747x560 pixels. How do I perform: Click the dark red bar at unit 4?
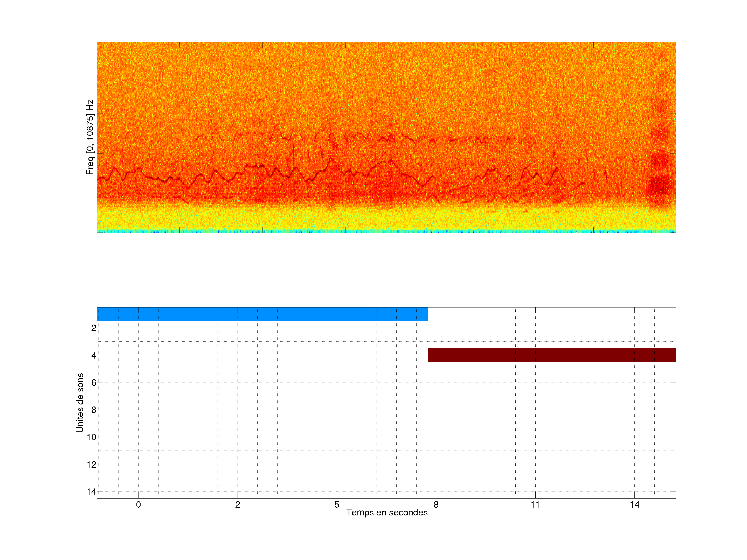pos(551,355)
